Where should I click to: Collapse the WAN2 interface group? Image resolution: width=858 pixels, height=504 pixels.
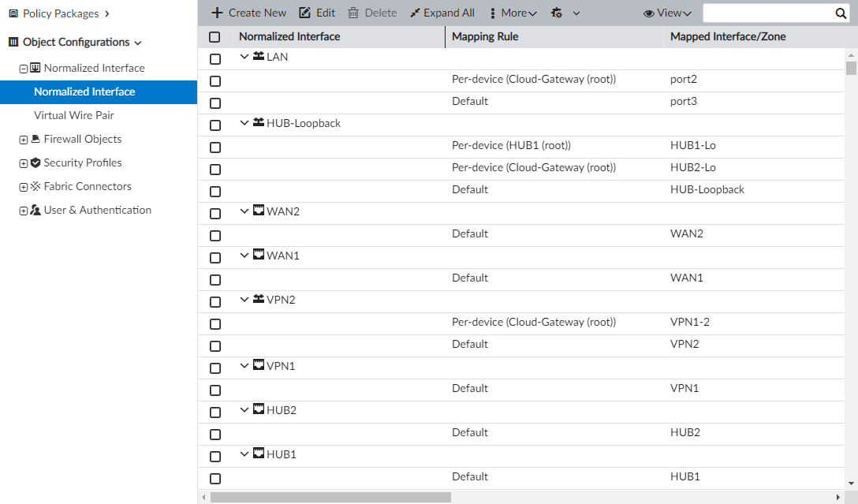(244, 211)
